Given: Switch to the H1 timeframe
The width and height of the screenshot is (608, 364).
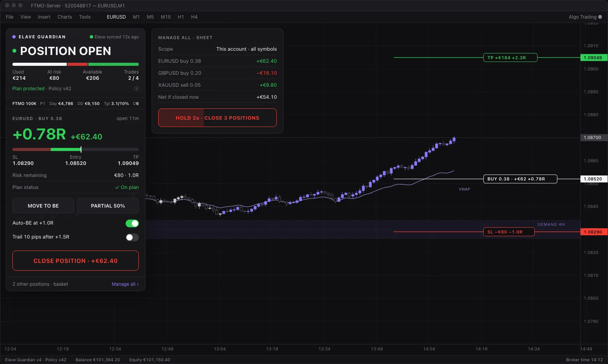Looking at the screenshot, I should point(181,17).
